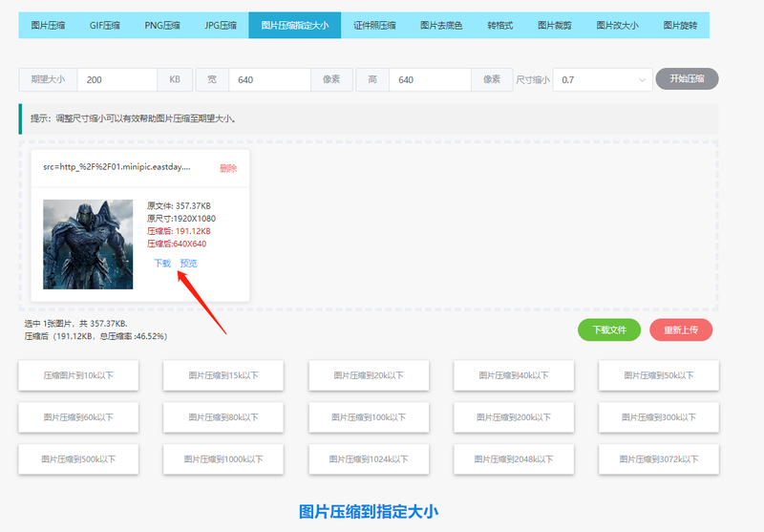Screen dimensions: 764x532
Task: Click the 高 height input field
Action: [x=430, y=79]
